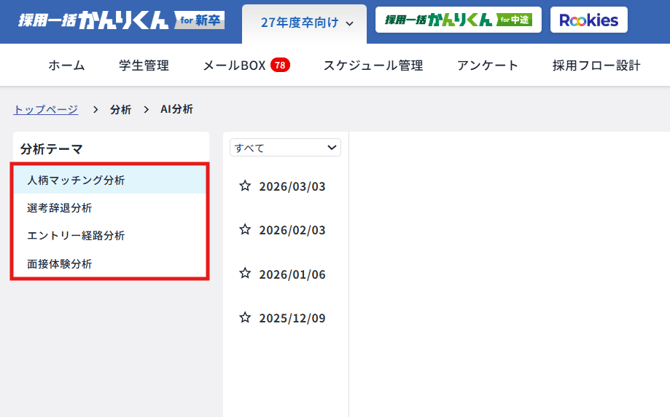Click the トップページ breadcrumb link
The image size is (670, 417).
pyautogui.click(x=45, y=109)
